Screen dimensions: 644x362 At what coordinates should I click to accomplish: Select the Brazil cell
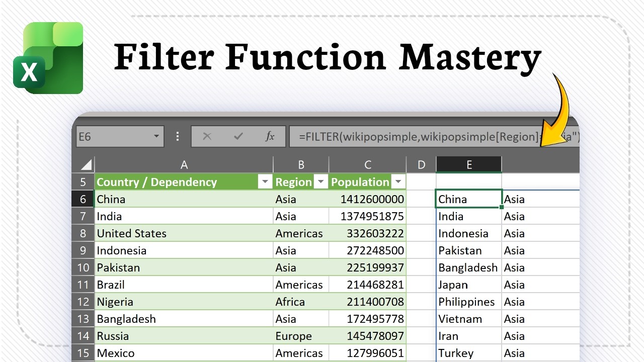pos(184,285)
